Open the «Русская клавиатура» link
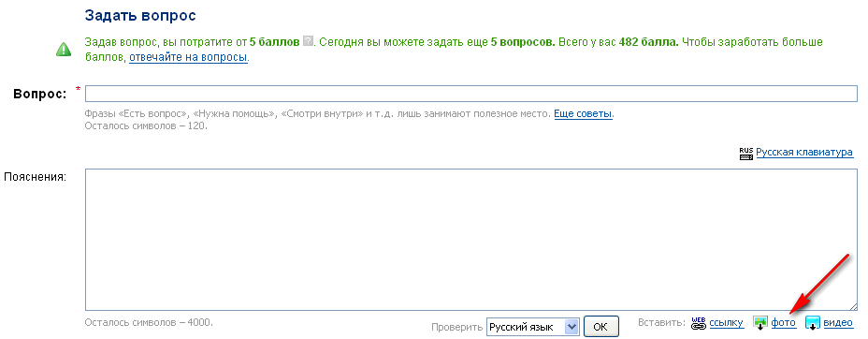 pos(804,153)
